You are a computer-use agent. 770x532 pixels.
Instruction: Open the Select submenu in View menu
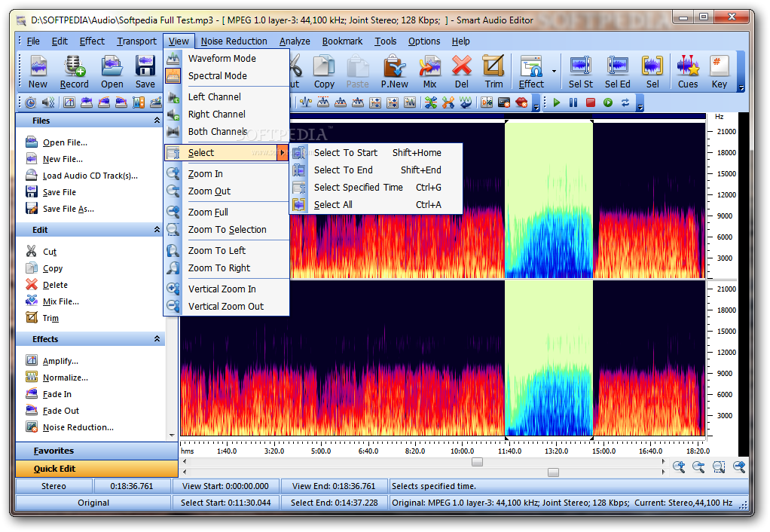(226, 153)
